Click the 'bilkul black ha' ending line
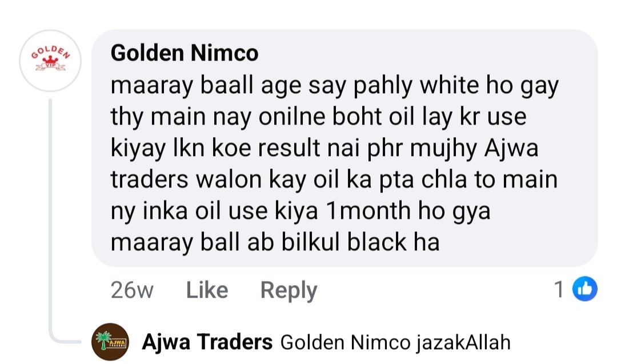Viewport: 617px width, 364px height. (360, 242)
